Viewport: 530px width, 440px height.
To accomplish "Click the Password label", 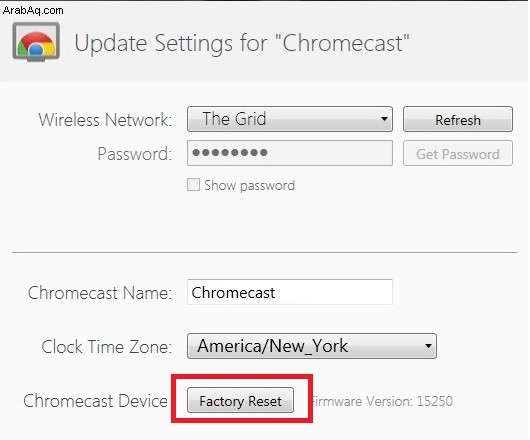I will point(135,154).
